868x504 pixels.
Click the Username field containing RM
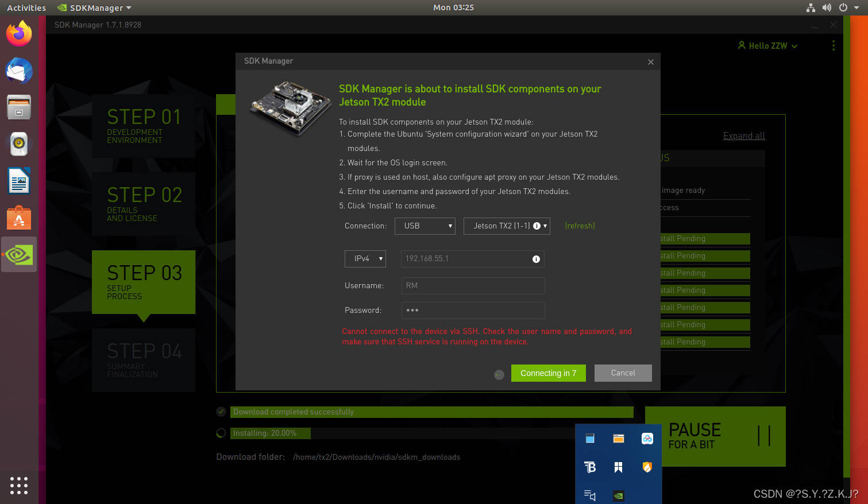[473, 286]
